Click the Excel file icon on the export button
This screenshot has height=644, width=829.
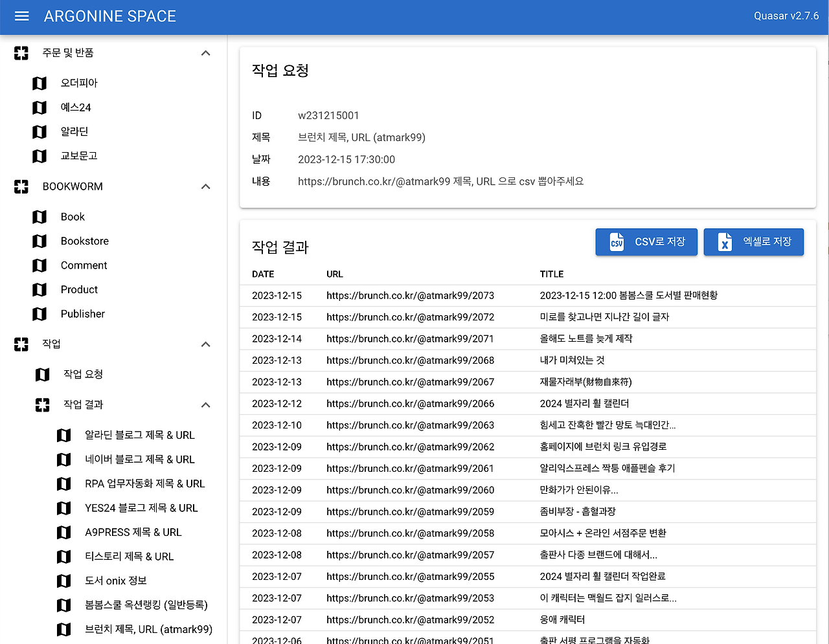[x=723, y=241]
